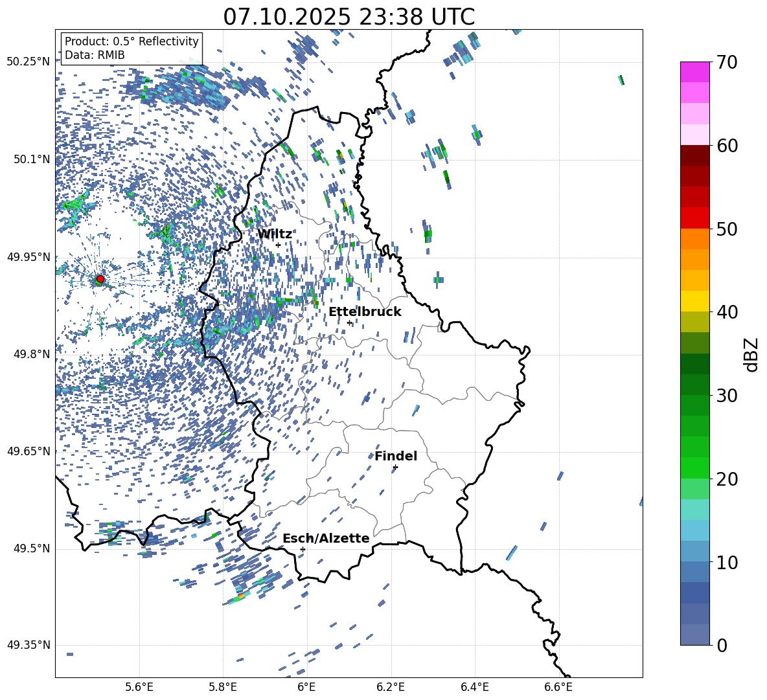Click the Ettelbruck city label
Screen dimensions: 767x700
click(365, 312)
